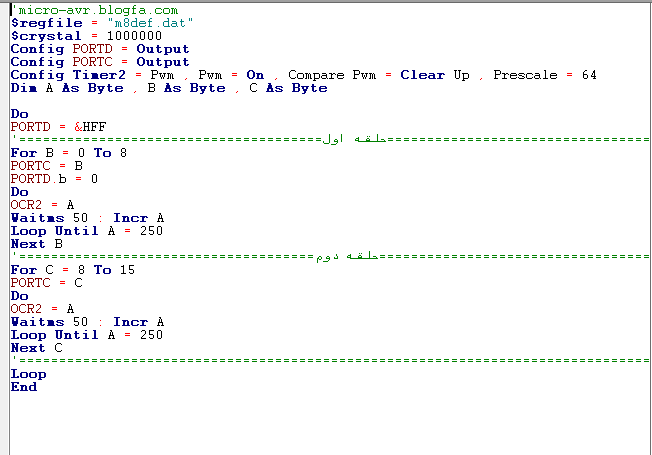Select the Config PORTD = Output line
This screenshot has height=455, width=652.
click(x=99, y=48)
